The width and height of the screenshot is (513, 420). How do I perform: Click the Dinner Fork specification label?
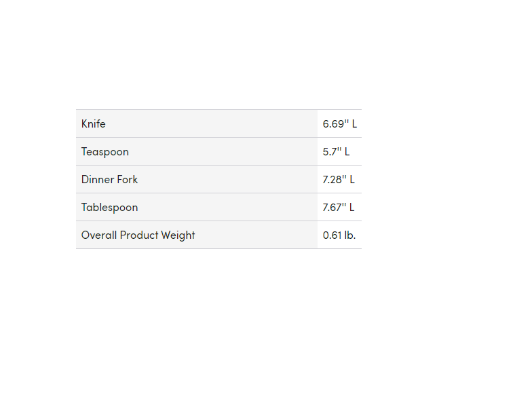109,180
